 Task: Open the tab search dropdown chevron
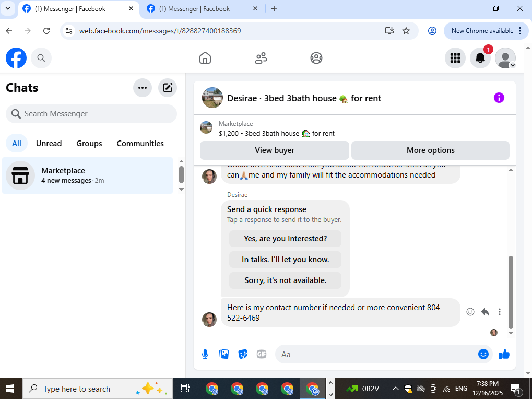coord(8,8)
